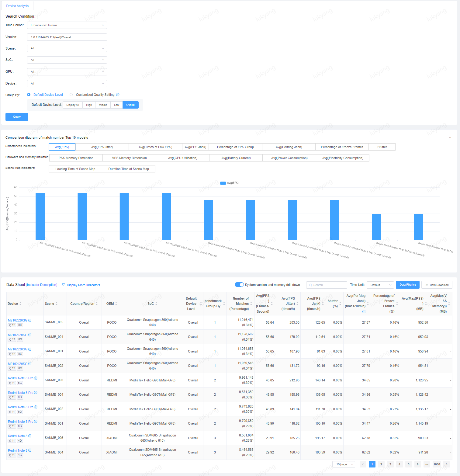Click the table Search input field

pos(327,285)
